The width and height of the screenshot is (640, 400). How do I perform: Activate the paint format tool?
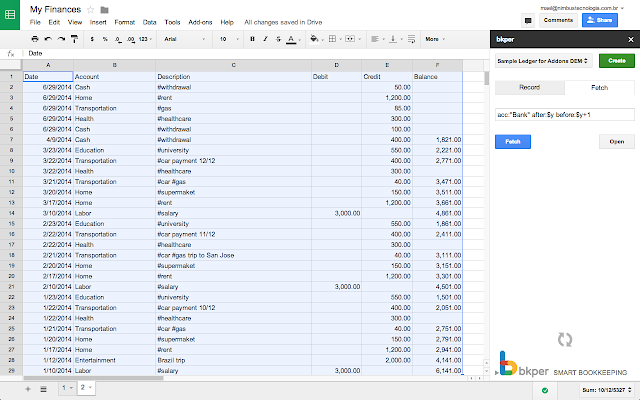pyautogui.click(x=74, y=39)
